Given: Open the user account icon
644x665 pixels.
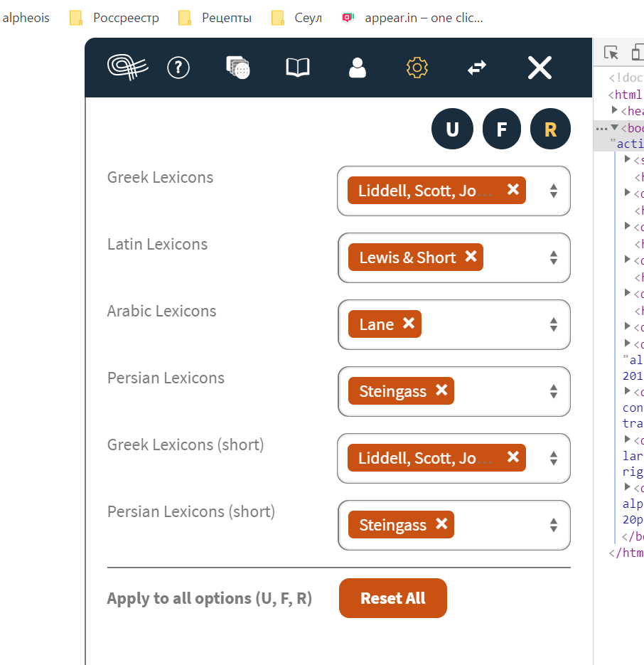Looking at the screenshot, I should pyautogui.click(x=358, y=68).
